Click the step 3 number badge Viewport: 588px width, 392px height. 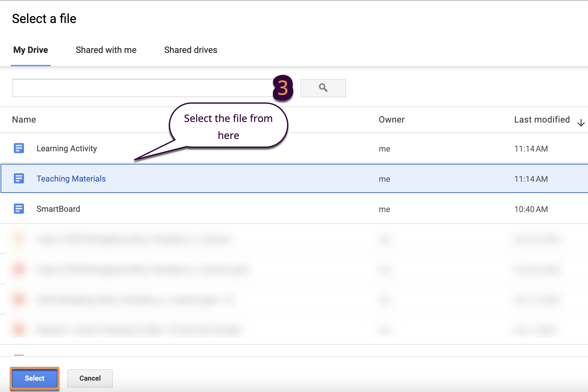(283, 88)
